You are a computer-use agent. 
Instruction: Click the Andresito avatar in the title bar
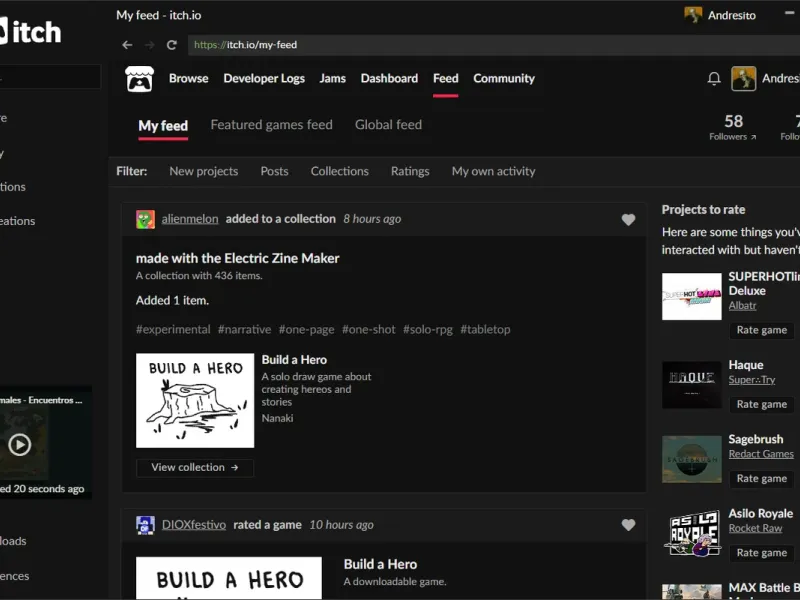[x=693, y=15]
